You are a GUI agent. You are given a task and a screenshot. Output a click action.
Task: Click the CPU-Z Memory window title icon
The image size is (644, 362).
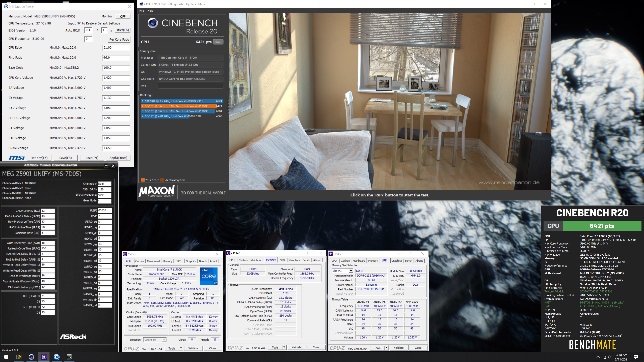228,253
